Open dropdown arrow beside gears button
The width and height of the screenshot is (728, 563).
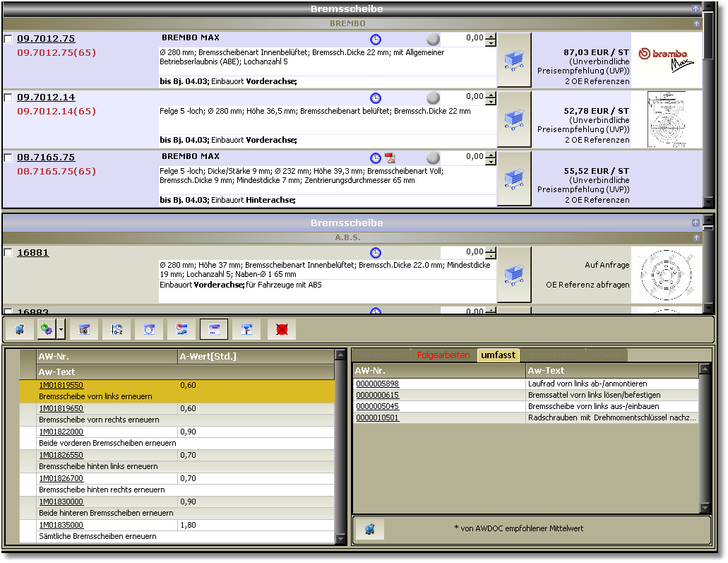click(61, 329)
